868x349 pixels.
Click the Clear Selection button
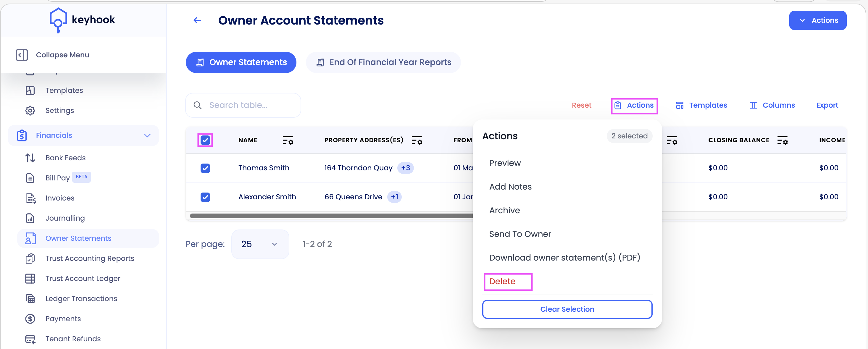coord(567,309)
